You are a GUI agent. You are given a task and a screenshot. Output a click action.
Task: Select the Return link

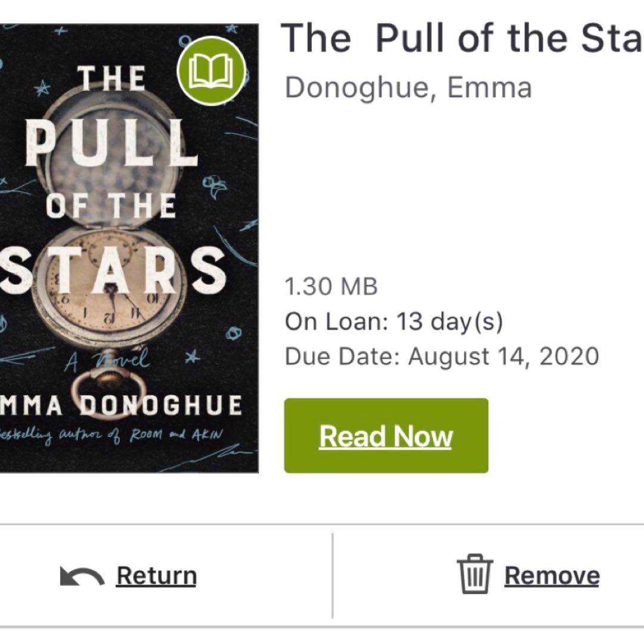[x=156, y=576]
